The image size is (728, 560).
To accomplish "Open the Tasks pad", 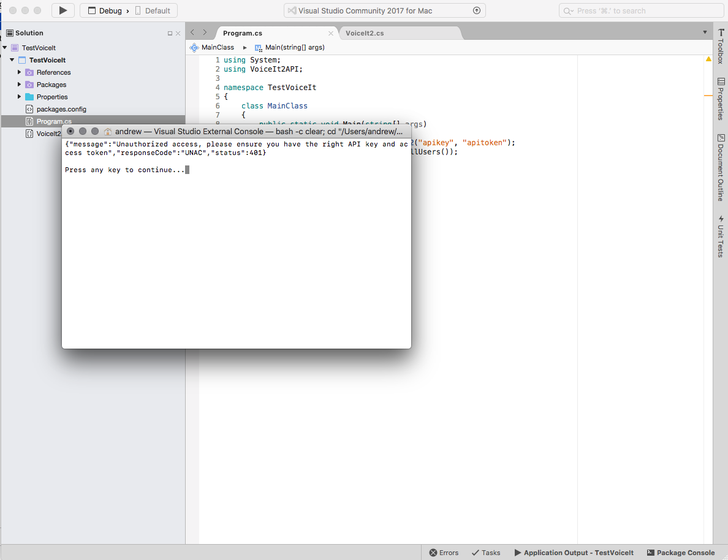I will [486, 553].
